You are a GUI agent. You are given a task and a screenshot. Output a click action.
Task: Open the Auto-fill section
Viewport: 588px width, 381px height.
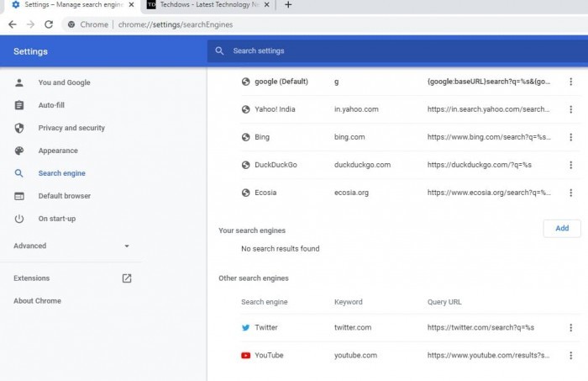51,105
